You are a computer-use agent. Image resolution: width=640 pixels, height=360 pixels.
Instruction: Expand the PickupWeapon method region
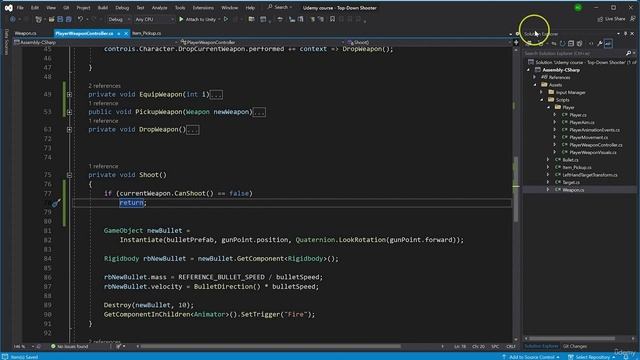point(69,112)
